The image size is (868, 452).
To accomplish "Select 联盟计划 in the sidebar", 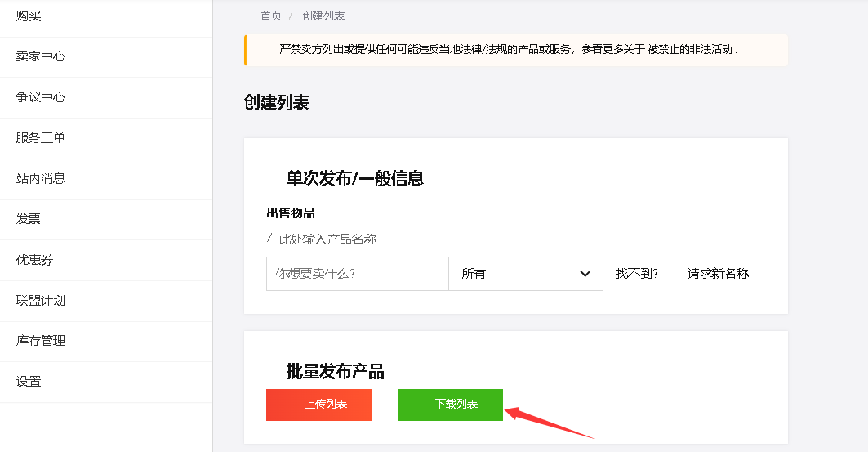I will pos(41,300).
